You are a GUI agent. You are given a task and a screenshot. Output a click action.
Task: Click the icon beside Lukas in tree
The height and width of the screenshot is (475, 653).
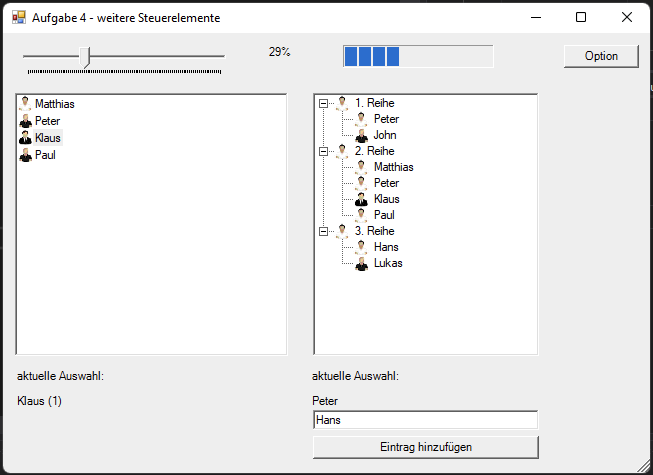[361, 263]
